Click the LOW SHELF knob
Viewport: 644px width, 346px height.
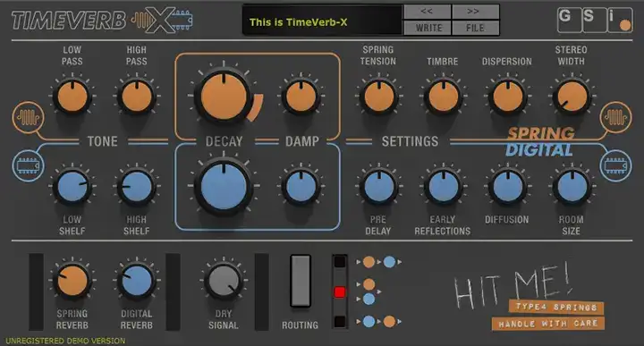click(x=72, y=187)
